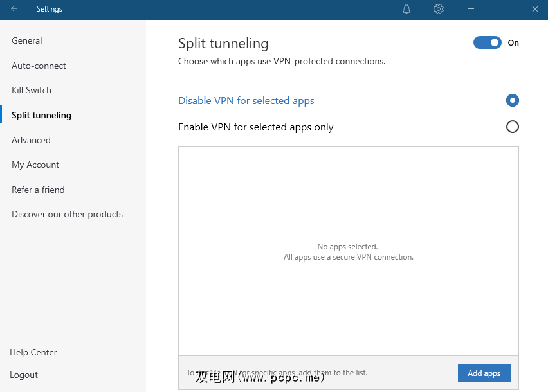The width and height of the screenshot is (548, 392).
Task: Close the Settings window
Action: click(x=534, y=9)
